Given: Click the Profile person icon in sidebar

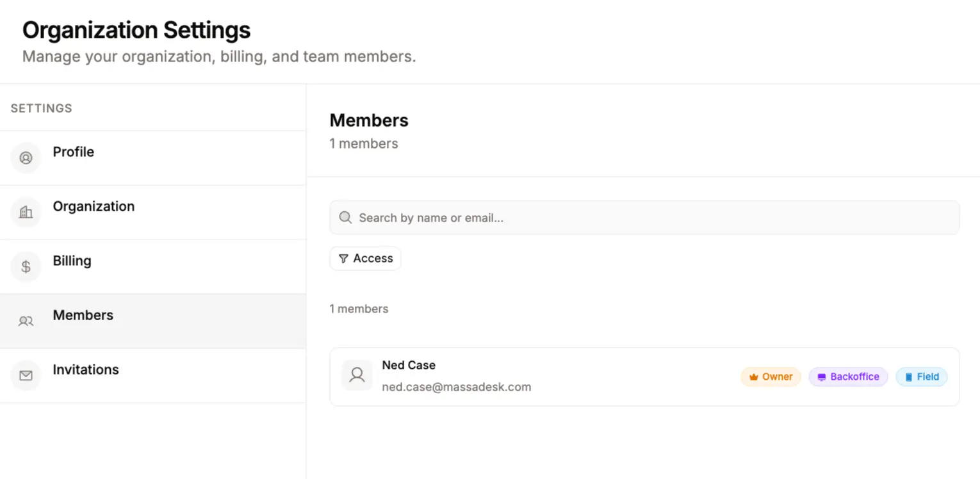Looking at the screenshot, I should (x=26, y=158).
